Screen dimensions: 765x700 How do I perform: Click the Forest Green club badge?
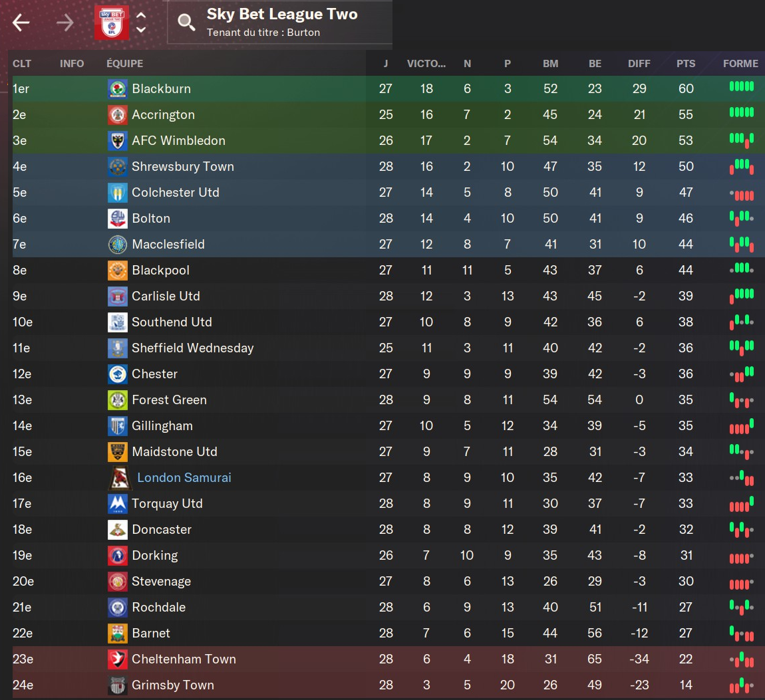[x=118, y=400]
